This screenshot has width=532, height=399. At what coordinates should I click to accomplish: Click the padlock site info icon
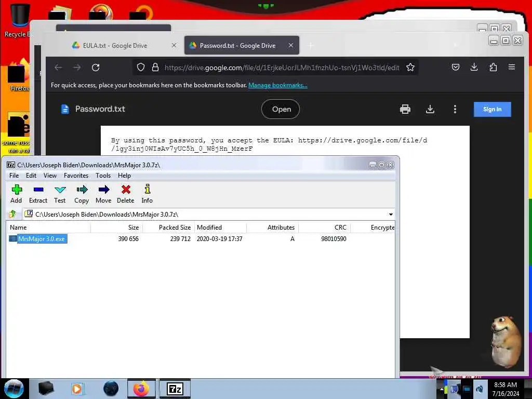click(155, 67)
